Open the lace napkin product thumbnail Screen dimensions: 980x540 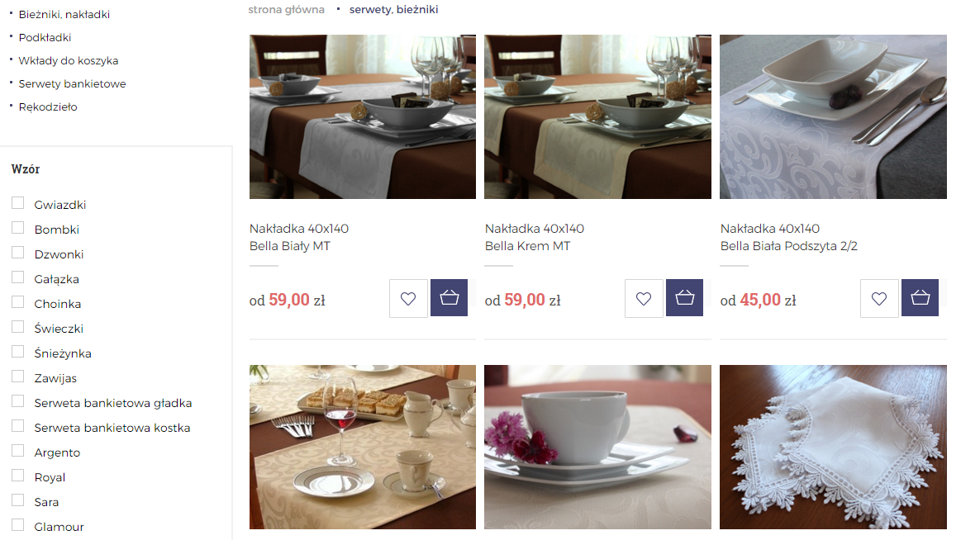click(833, 447)
